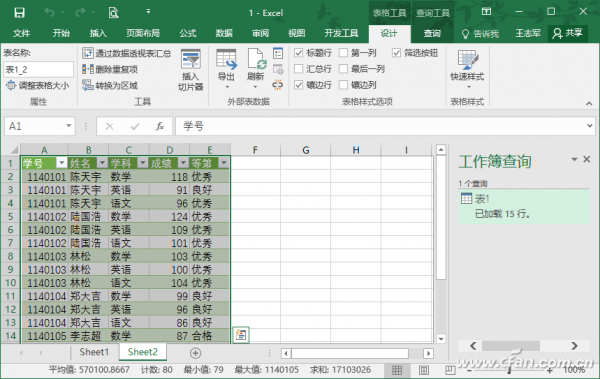Viewport: 600px width, 379px height.
Task: Click open in browser icon in external data
Action: click(278, 69)
